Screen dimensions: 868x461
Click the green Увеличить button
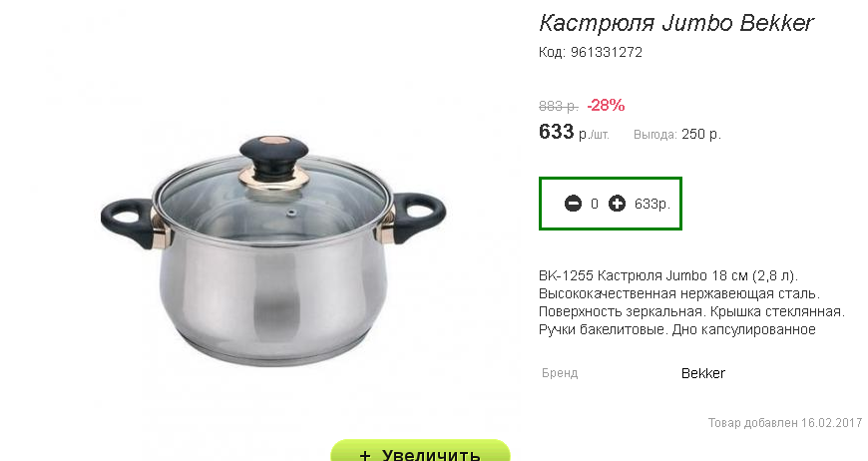coord(420,450)
